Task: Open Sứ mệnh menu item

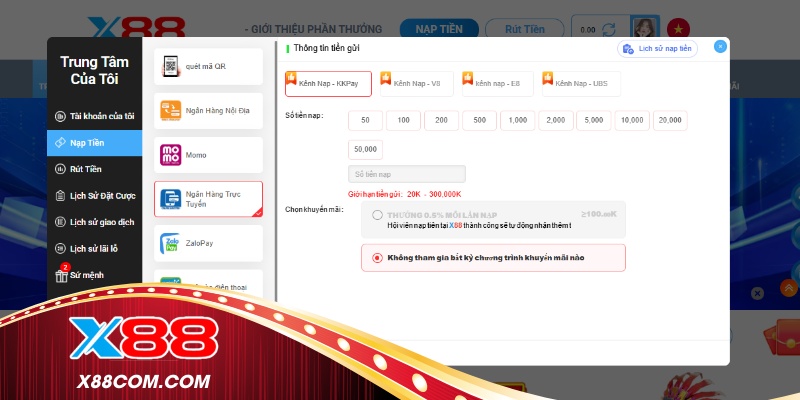Action: tap(94, 276)
